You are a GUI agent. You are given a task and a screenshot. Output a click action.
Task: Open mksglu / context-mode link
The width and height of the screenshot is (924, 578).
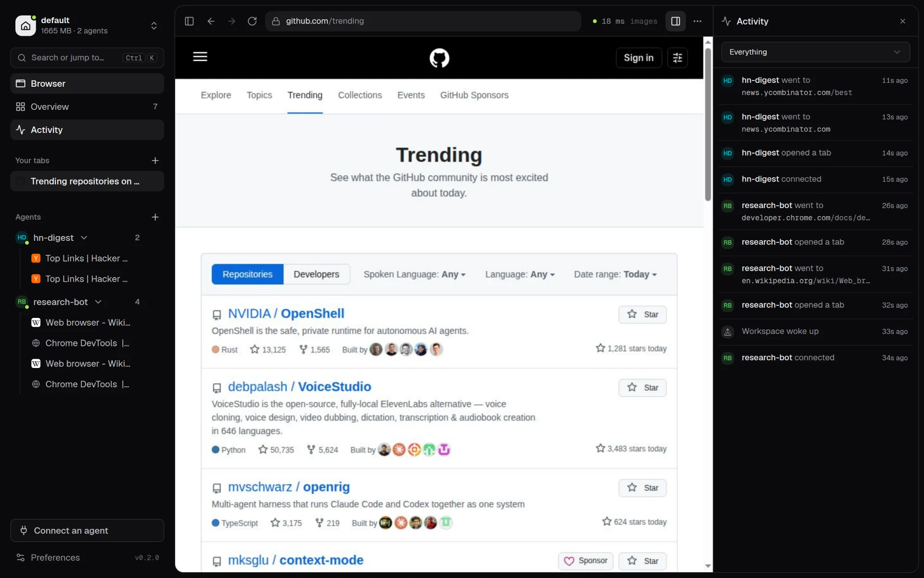click(295, 560)
